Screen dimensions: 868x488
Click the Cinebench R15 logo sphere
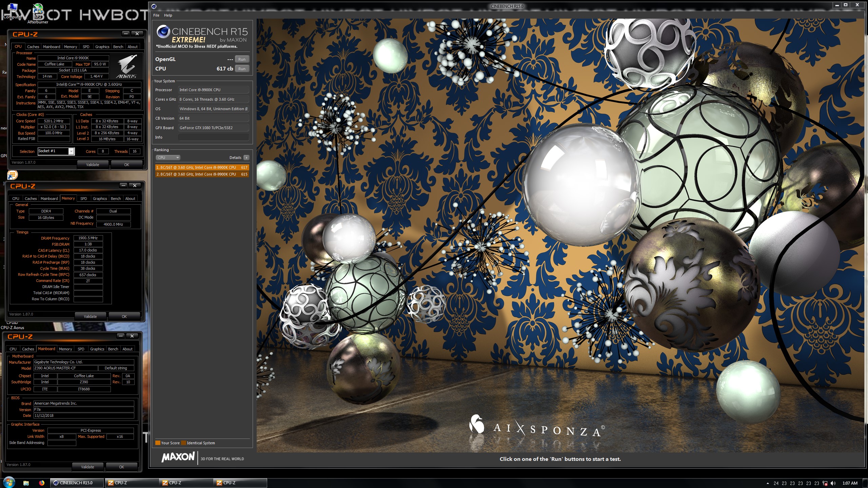click(163, 32)
